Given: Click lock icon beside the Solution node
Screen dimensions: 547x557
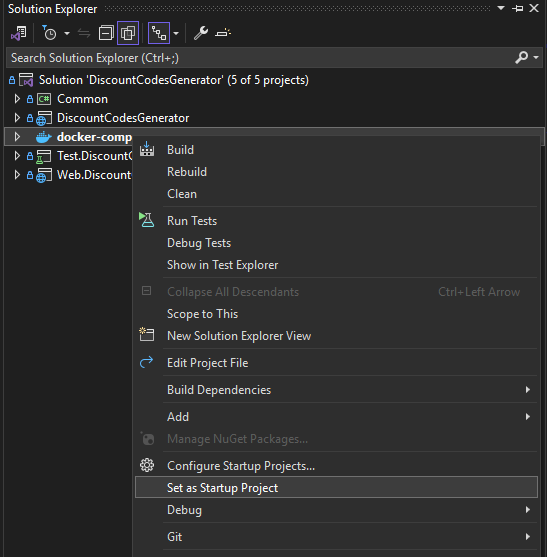Looking at the screenshot, I should click(12, 80).
